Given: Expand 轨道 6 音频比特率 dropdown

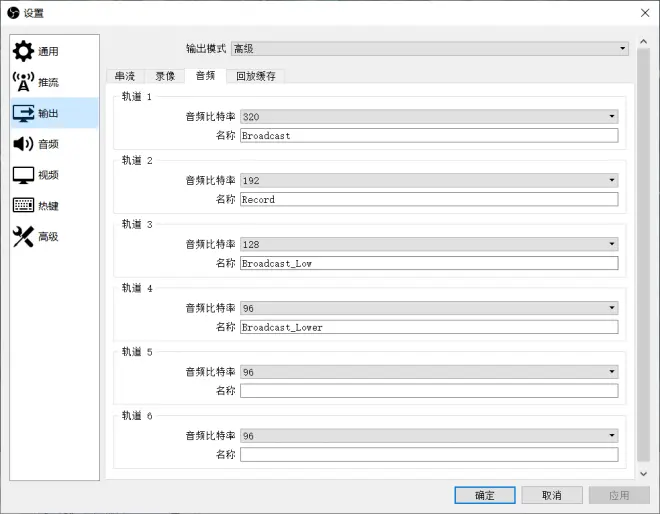Looking at the screenshot, I should tap(429, 436).
